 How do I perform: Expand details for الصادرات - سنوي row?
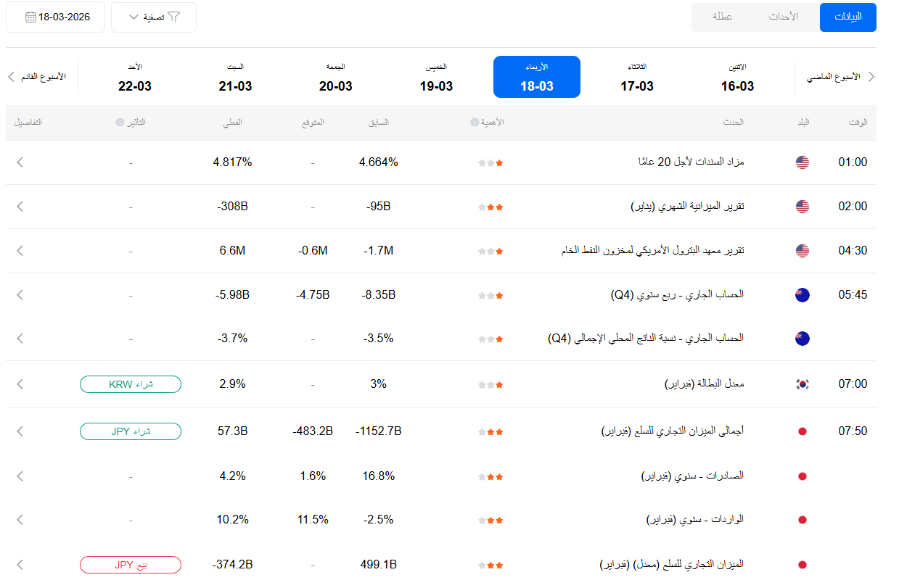click(20, 476)
